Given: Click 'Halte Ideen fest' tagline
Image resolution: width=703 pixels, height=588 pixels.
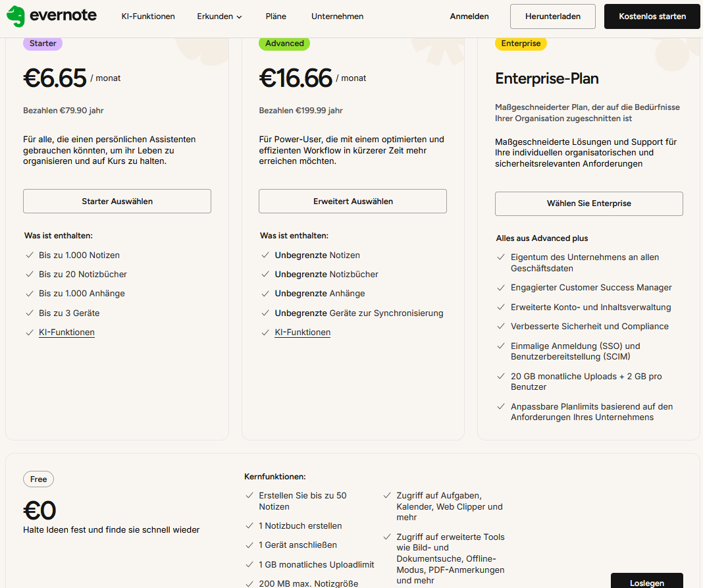Looking at the screenshot, I should pyautogui.click(x=111, y=529).
